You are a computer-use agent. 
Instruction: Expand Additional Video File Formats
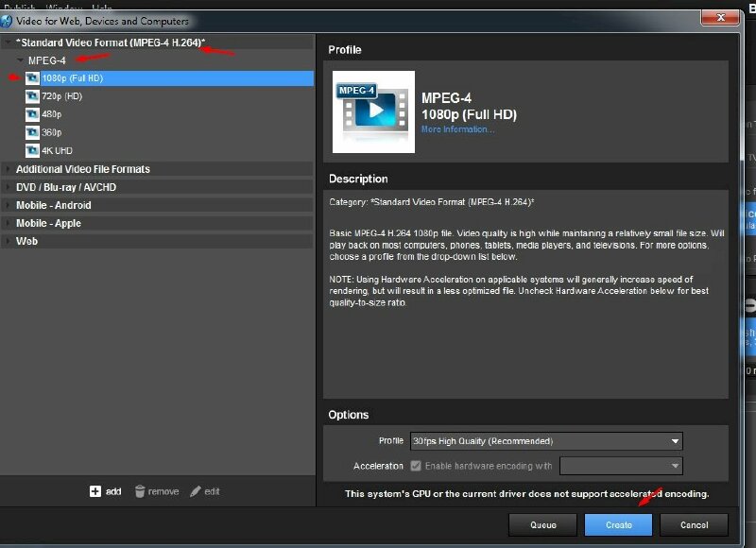point(9,169)
